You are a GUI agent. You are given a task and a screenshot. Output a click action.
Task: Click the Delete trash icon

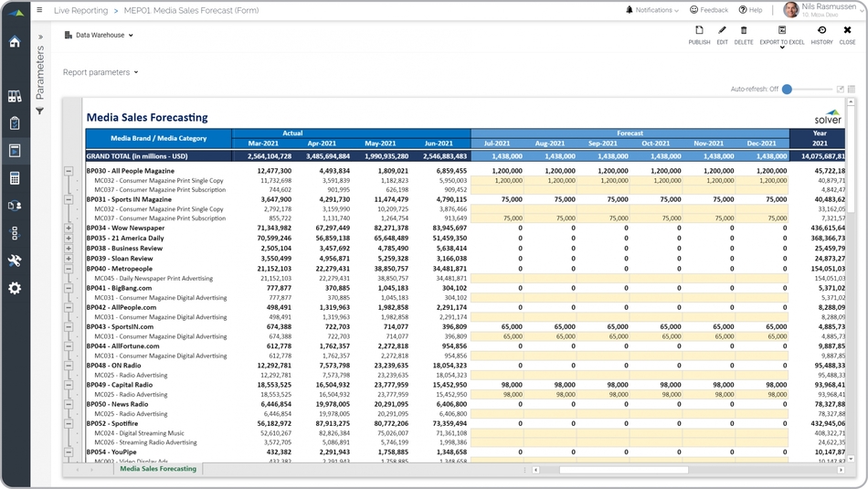744,31
